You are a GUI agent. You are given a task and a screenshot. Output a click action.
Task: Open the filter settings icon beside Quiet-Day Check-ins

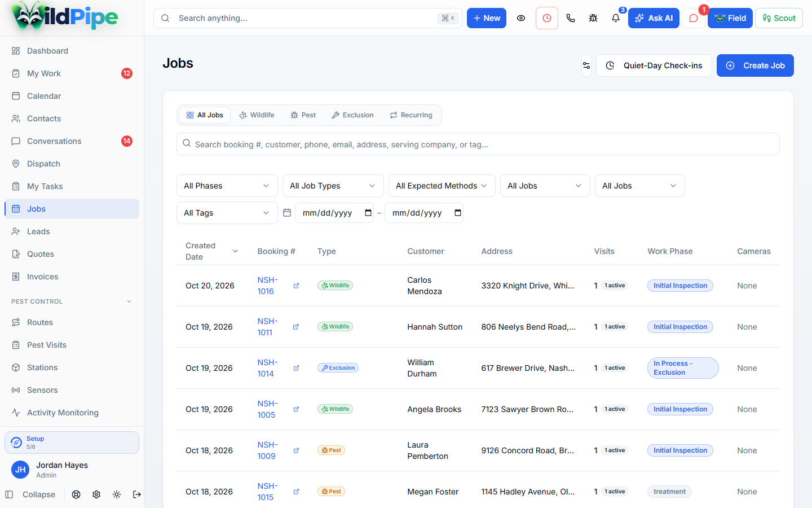point(586,65)
